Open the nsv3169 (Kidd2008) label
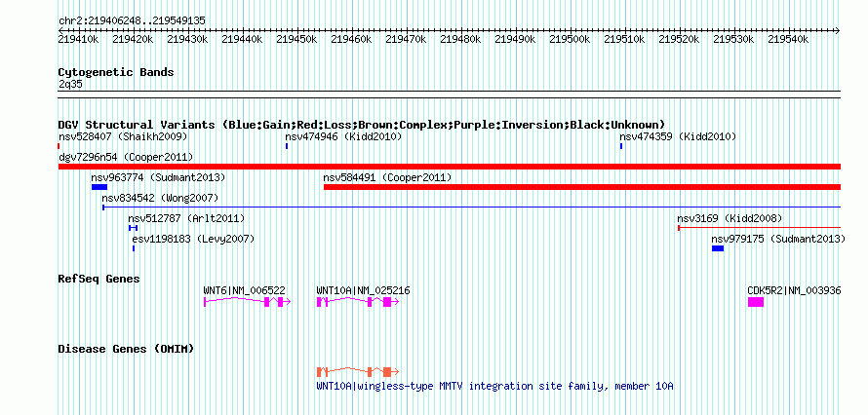 [730, 219]
